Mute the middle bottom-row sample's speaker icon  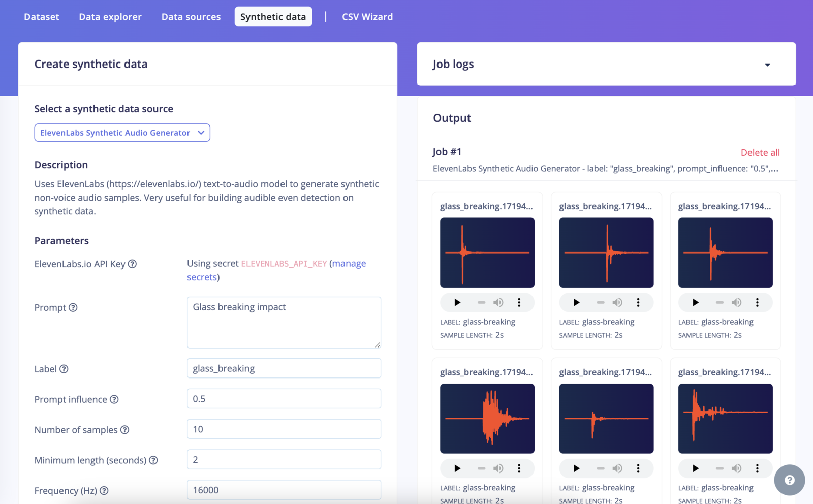pyautogui.click(x=617, y=468)
